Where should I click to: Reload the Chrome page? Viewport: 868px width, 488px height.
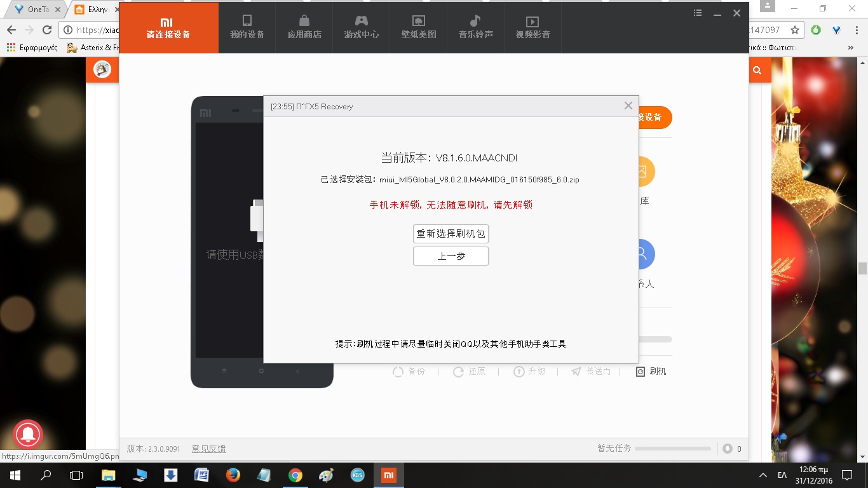point(47,30)
